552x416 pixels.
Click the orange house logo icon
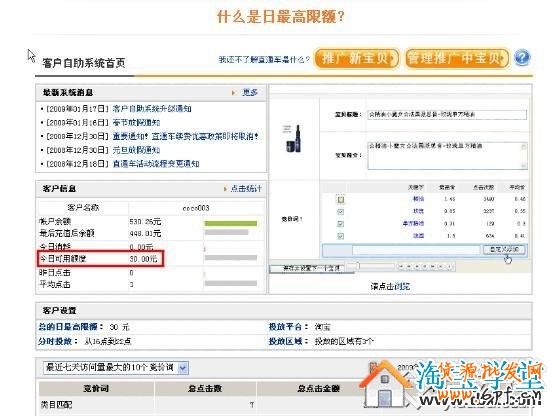point(385,386)
